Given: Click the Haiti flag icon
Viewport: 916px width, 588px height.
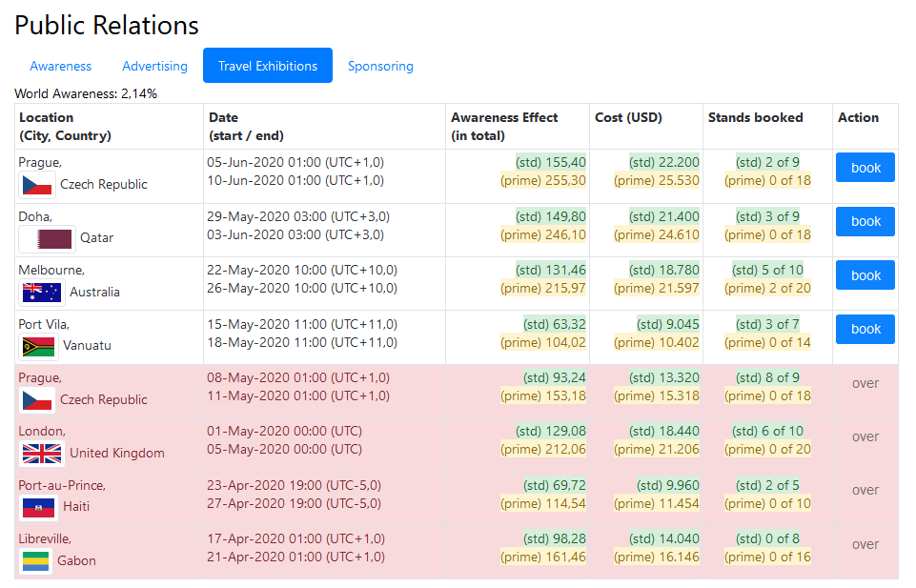Looking at the screenshot, I should pos(38,507).
